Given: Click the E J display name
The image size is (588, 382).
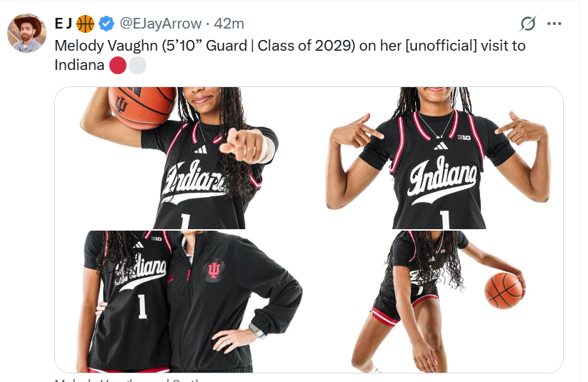Looking at the screenshot, I should pyautogui.click(x=64, y=24).
